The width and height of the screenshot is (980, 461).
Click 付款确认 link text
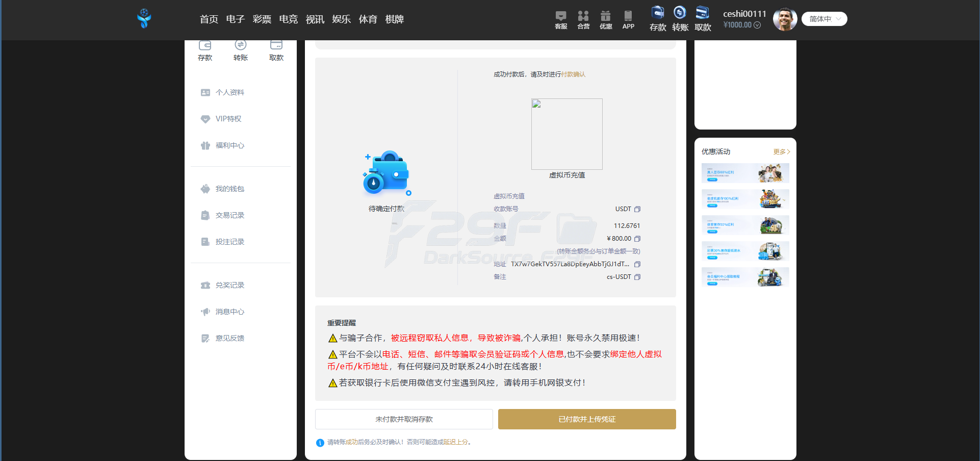coord(573,74)
